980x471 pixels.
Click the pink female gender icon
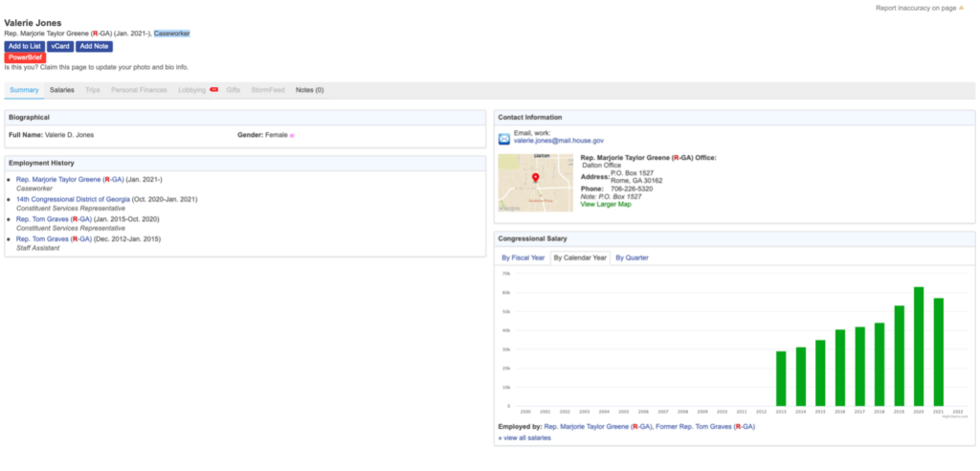pos(292,136)
